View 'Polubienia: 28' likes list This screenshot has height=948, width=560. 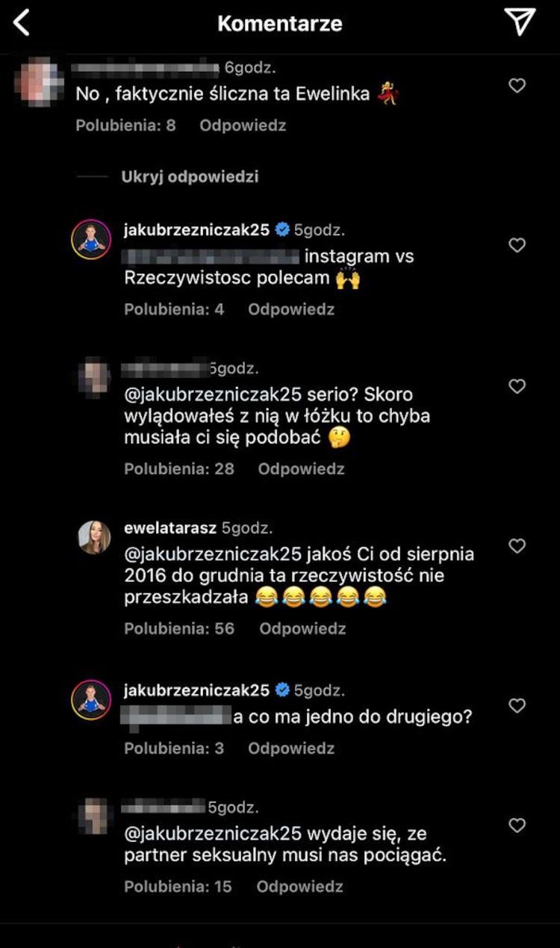coord(179,469)
